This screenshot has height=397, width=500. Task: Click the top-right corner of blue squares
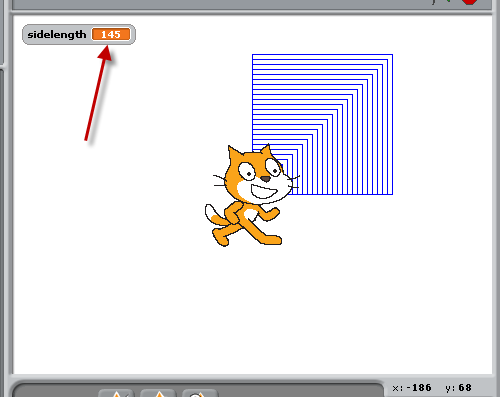392,55
